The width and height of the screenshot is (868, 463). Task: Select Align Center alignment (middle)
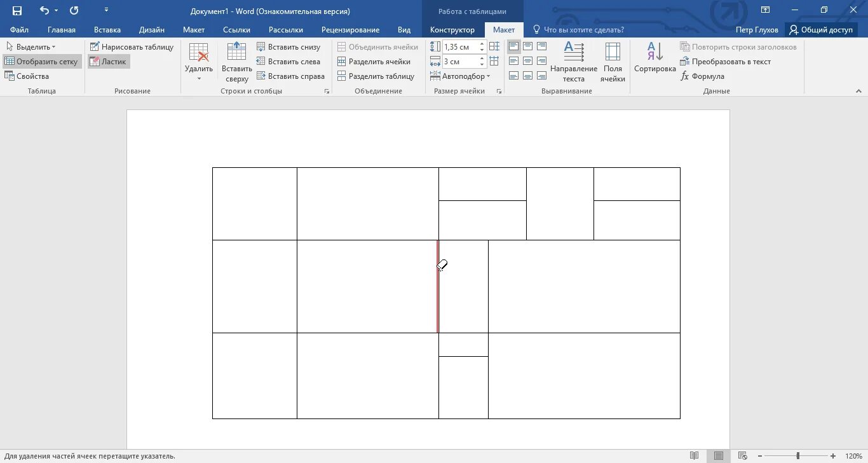pyautogui.click(x=527, y=61)
